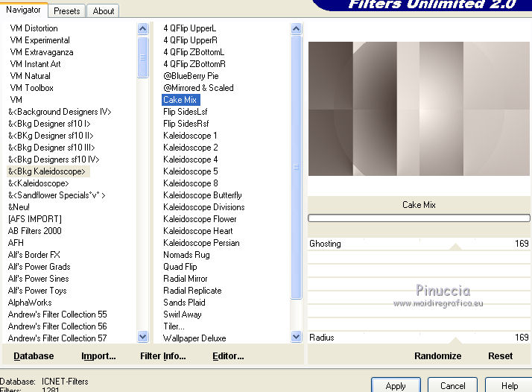The height and width of the screenshot is (392, 532).
Task: Select the Sands Plaid filter
Action: (x=184, y=303)
